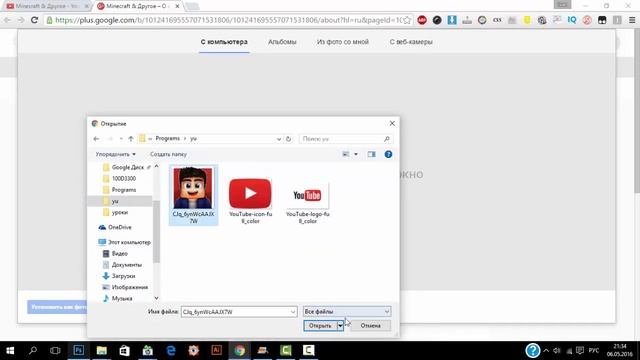640x360 pixels.
Task: Click search magnifier in Поиск field
Action: 387,139
